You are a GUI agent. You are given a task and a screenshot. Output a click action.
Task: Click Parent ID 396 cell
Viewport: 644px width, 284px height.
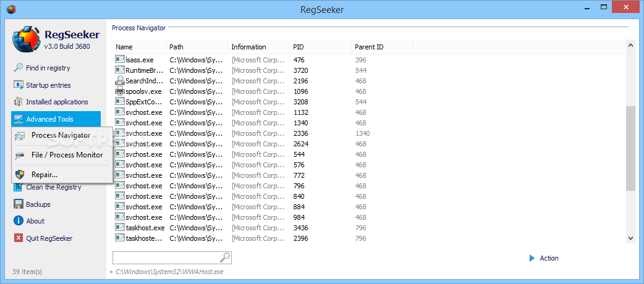tap(360, 60)
